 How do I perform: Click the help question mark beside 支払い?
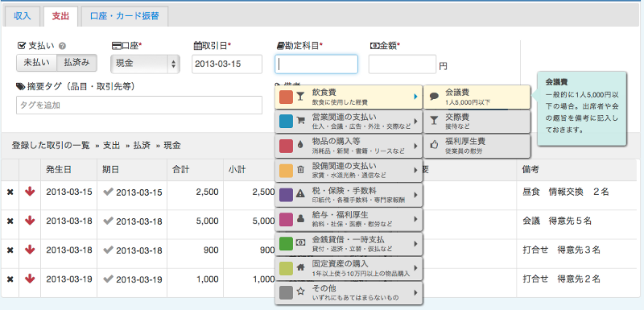click(x=63, y=46)
